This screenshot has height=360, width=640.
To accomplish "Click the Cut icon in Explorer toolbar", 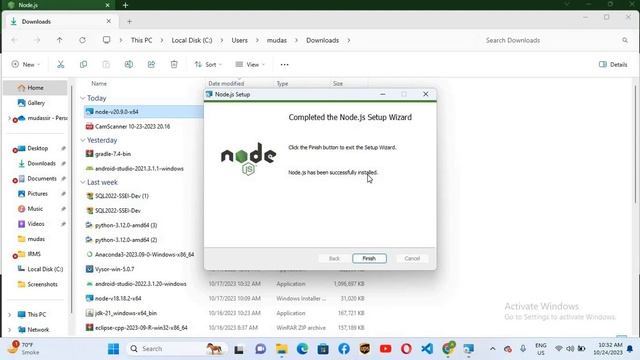I will click(60, 64).
